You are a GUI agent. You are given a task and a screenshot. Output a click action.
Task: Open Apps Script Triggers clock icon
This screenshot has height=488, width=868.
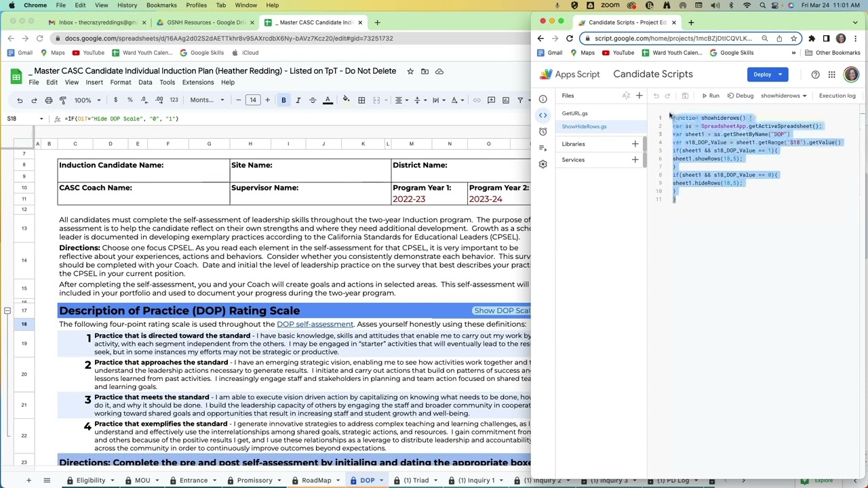[x=542, y=131]
